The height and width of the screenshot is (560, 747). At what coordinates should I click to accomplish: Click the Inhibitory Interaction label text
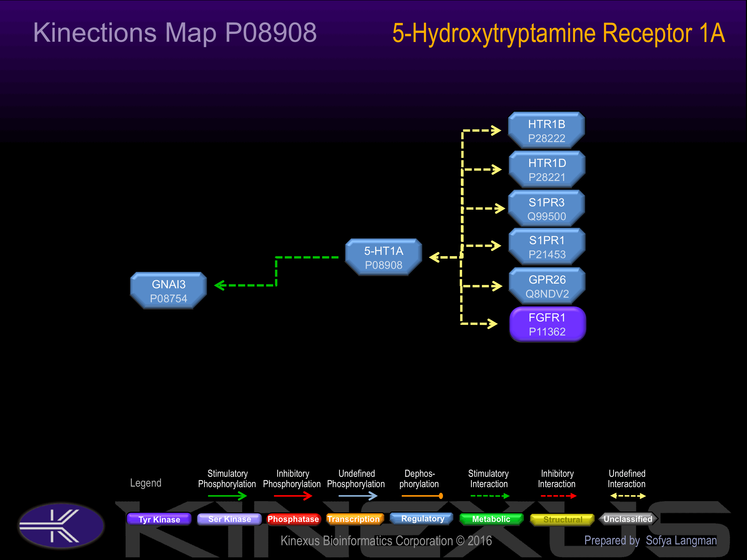tap(557, 479)
